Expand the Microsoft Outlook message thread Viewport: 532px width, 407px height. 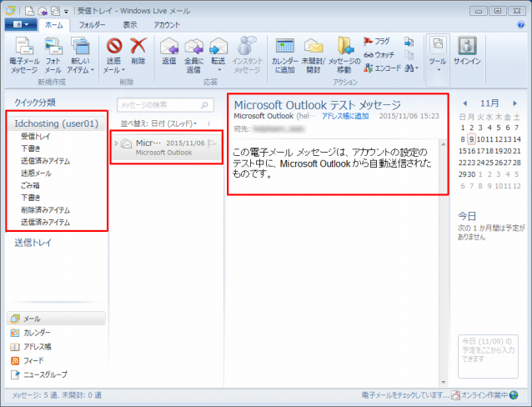(x=117, y=143)
